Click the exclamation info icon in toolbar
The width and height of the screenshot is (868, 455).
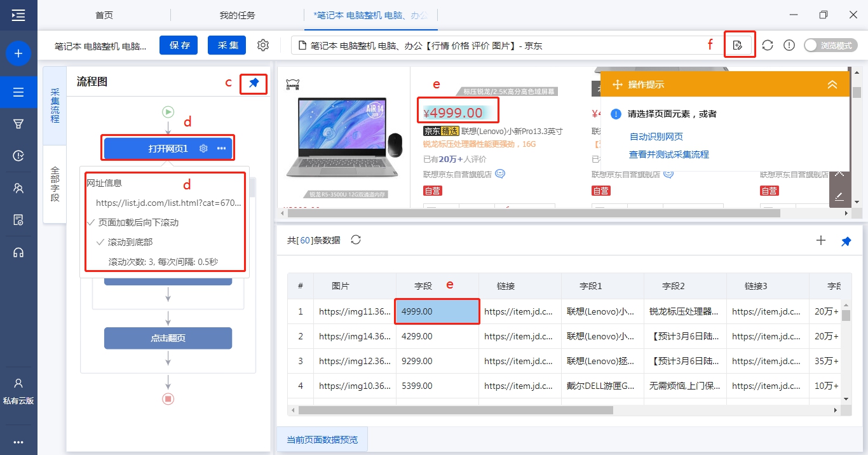click(789, 45)
